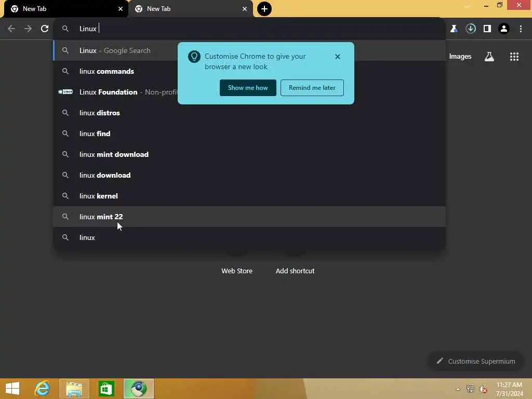532x399 pixels.
Task: Click the Show me how button
Action: [x=248, y=88]
